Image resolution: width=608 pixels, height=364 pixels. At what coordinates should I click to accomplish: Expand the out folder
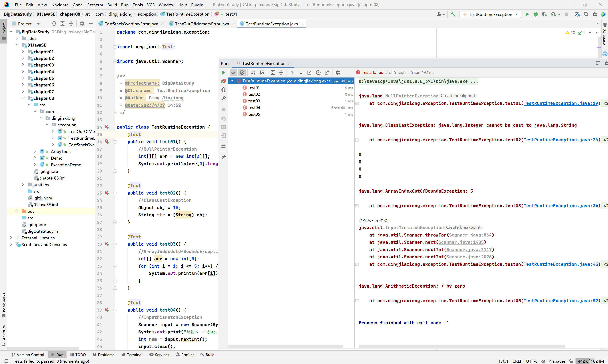point(17,211)
